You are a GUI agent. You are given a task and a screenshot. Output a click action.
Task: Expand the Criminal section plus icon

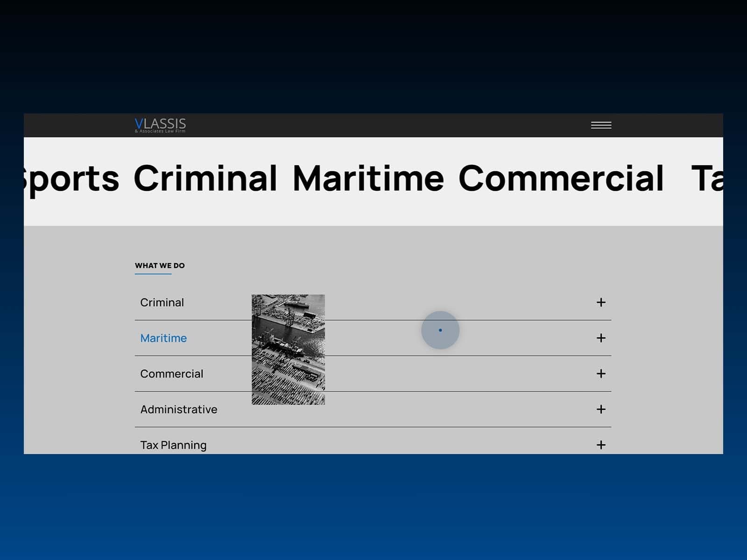pyautogui.click(x=601, y=302)
